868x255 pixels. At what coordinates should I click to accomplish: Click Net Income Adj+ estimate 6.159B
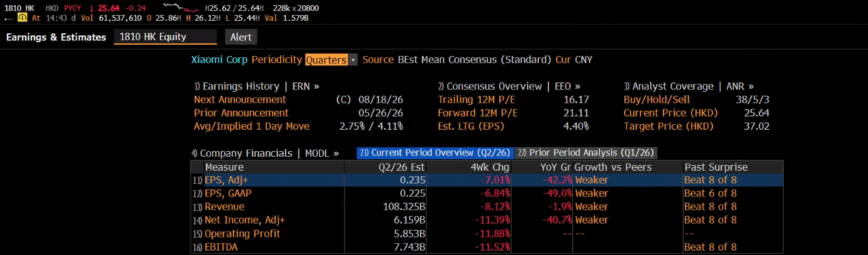click(x=409, y=220)
